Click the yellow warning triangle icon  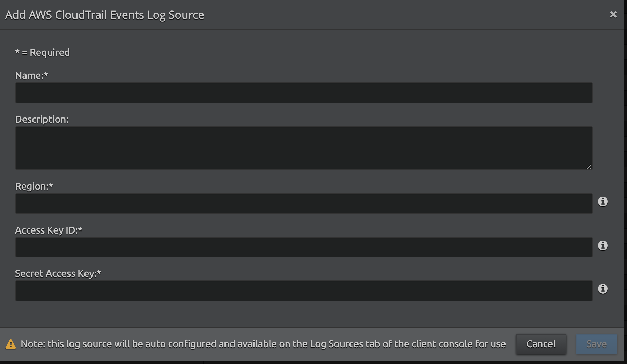coord(10,344)
